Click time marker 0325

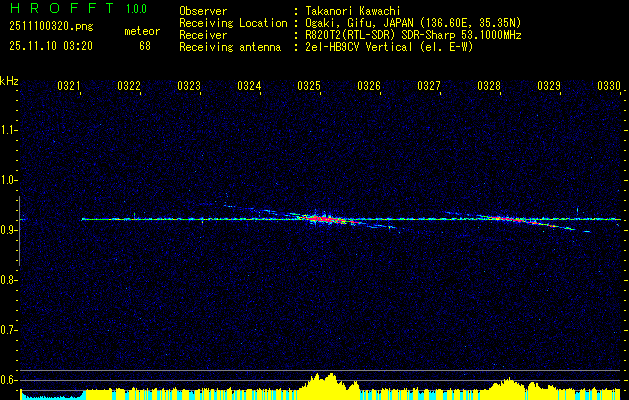click(309, 85)
